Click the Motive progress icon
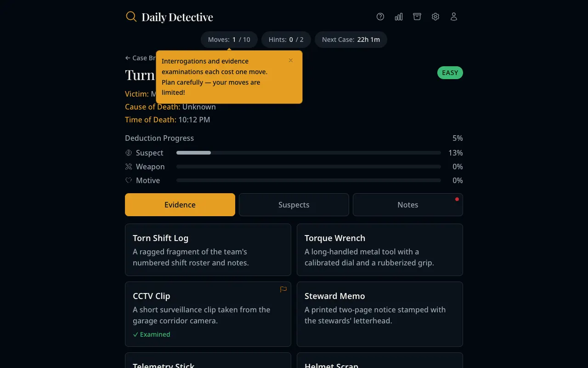 [129, 180]
